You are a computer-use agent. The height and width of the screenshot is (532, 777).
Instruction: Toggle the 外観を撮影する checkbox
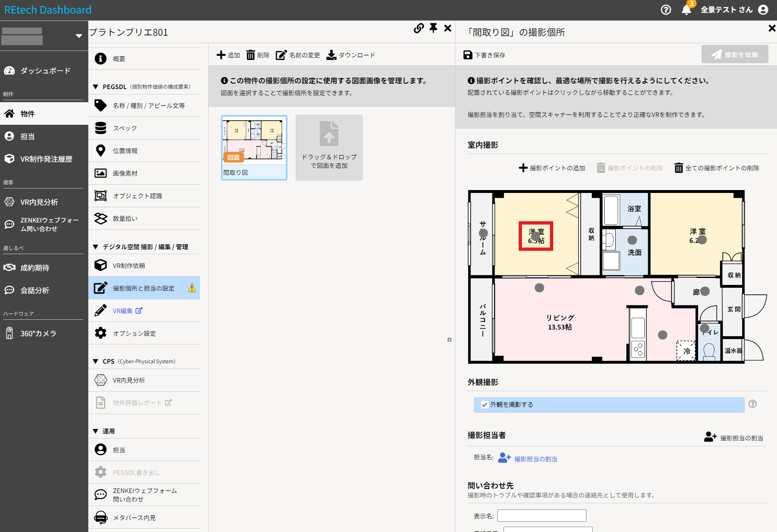pyautogui.click(x=485, y=405)
